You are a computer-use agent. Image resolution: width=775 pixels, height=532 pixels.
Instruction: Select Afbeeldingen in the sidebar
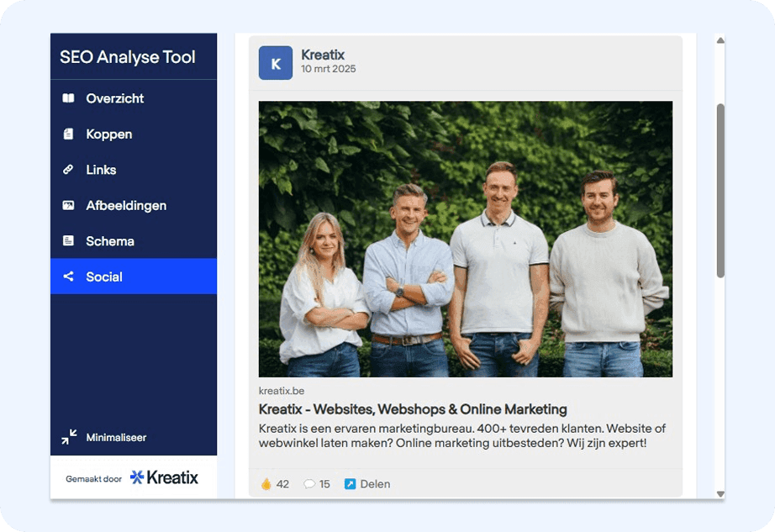coord(126,206)
